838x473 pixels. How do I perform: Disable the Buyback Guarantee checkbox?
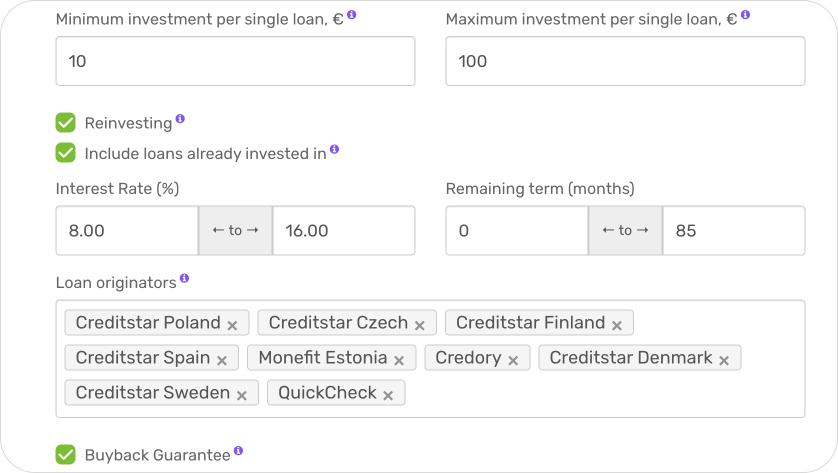pyautogui.click(x=66, y=454)
